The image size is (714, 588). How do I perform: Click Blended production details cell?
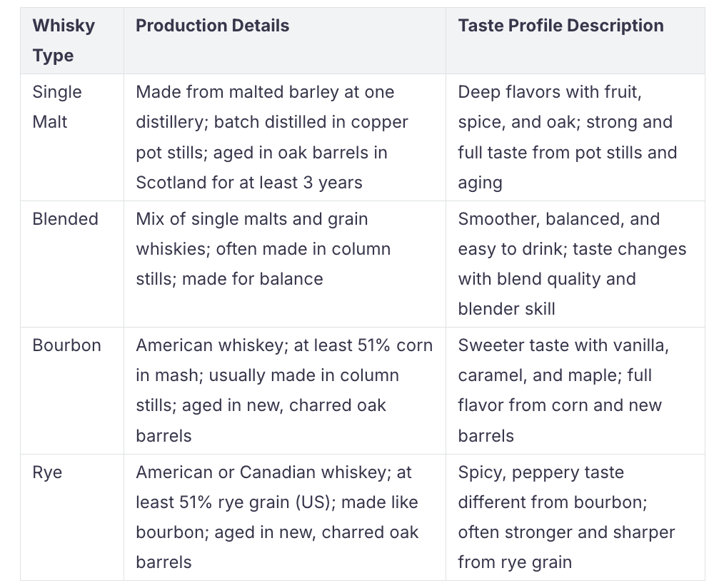click(285, 264)
